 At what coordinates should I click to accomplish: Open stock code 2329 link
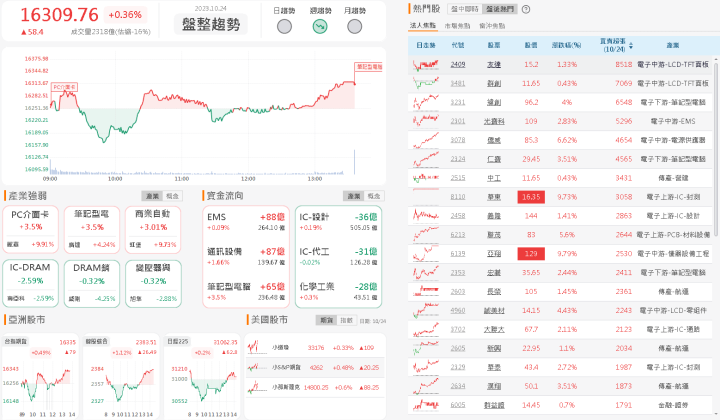pyautogui.click(x=458, y=367)
